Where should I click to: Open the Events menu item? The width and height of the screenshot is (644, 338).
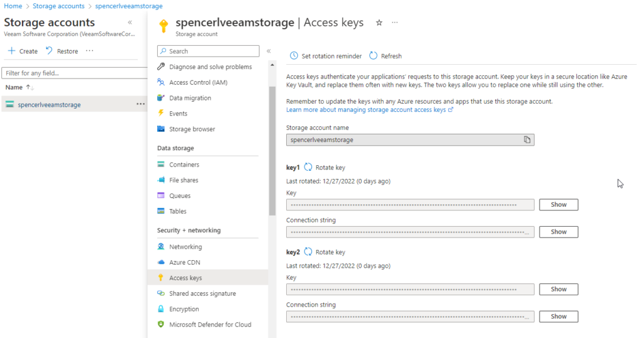[178, 113]
